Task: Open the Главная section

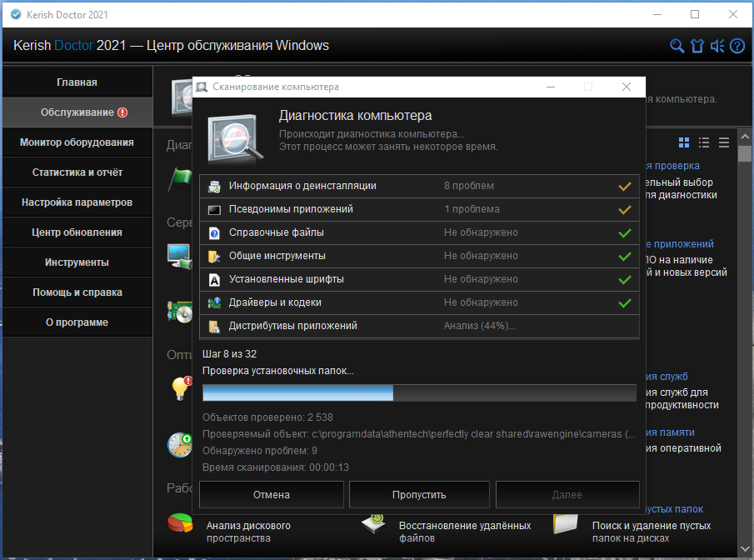Action: click(77, 82)
